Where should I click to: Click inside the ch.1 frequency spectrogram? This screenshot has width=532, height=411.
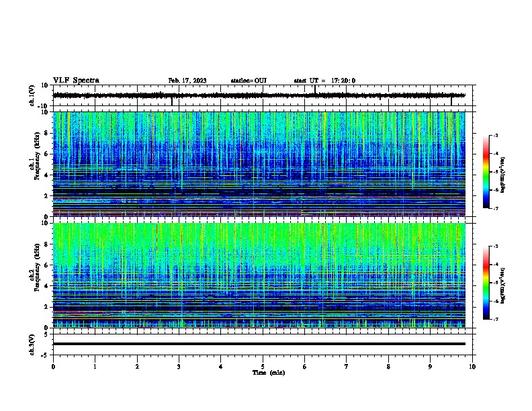point(259,164)
